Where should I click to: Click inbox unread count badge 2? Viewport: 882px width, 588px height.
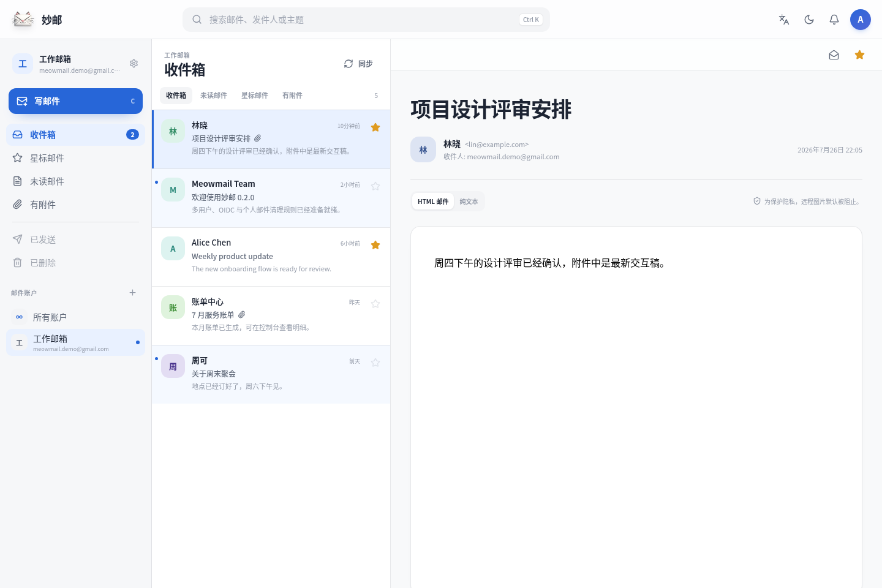(132, 135)
